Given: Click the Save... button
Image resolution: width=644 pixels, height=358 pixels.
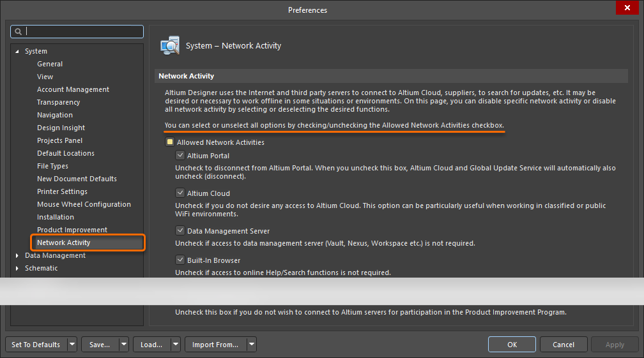Looking at the screenshot, I should (x=100, y=345).
